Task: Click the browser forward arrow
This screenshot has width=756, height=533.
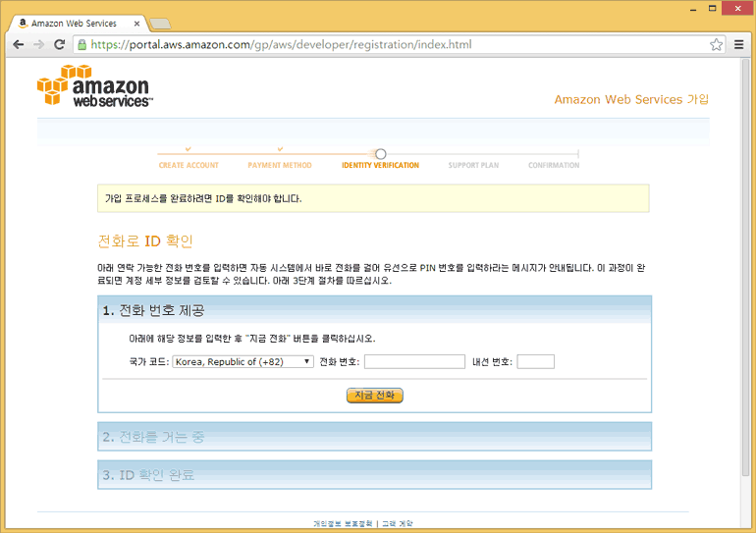Action: (x=38, y=44)
